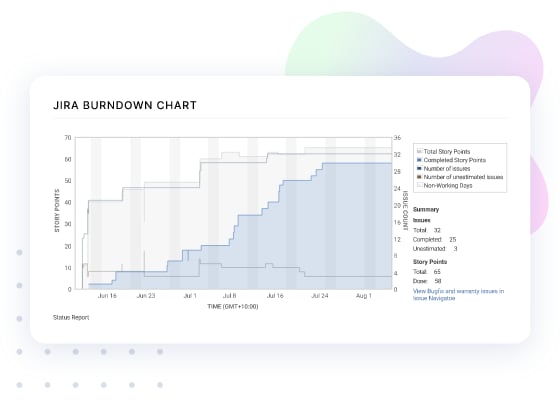Select the 'Completed Story Points' legend label

[455, 160]
